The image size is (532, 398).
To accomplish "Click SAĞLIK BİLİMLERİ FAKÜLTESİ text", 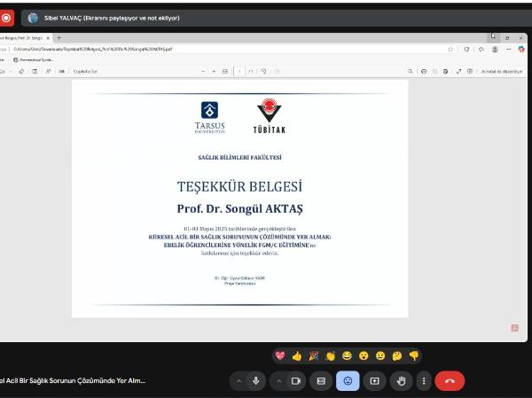I will pyautogui.click(x=239, y=158).
